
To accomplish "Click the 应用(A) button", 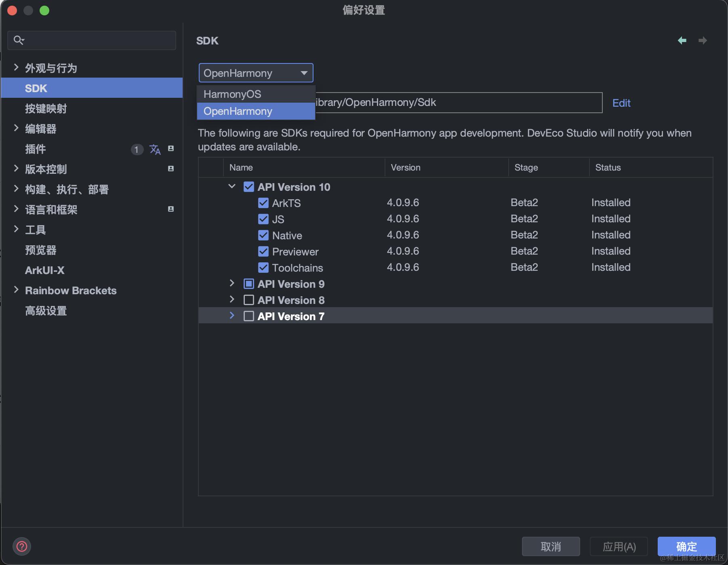I will tap(619, 546).
